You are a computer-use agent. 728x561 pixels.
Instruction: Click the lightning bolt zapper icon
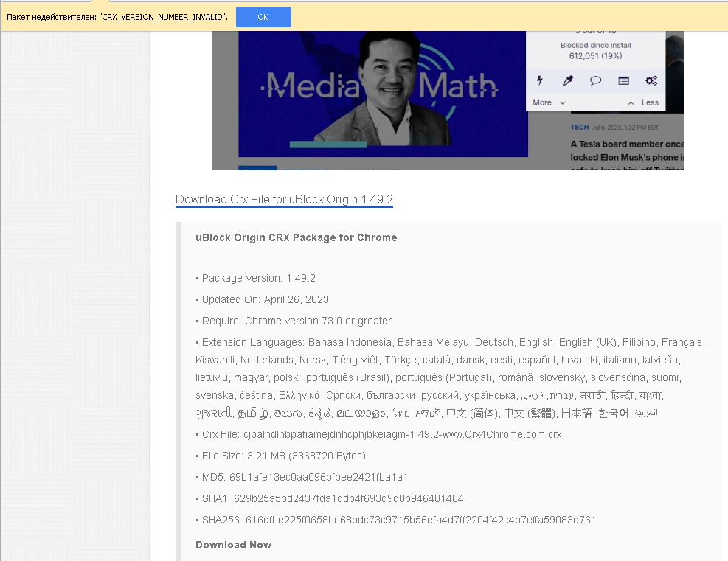tap(539, 81)
